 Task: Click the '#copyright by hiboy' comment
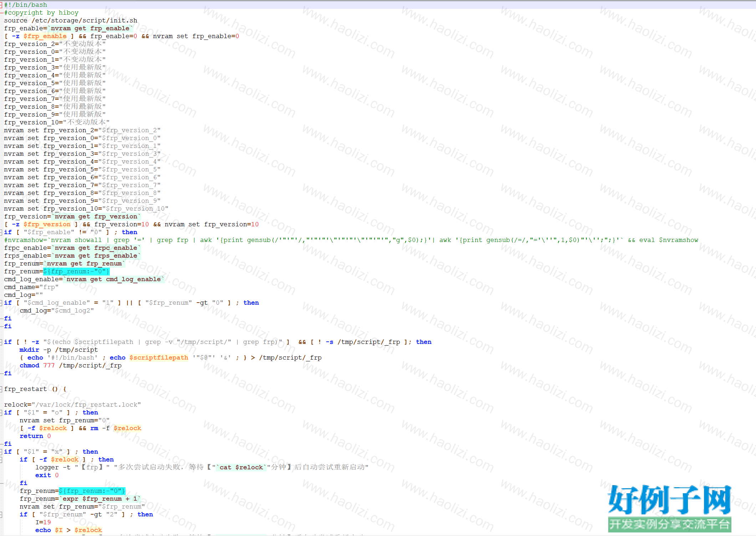[41, 12]
